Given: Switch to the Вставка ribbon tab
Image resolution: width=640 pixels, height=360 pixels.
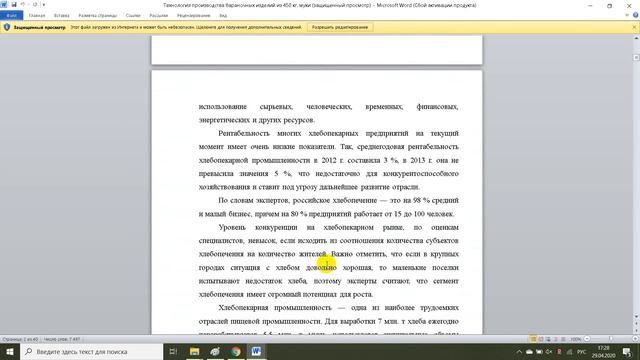Looking at the screenshot, I should pyautogui.click(x=62, y=16).
